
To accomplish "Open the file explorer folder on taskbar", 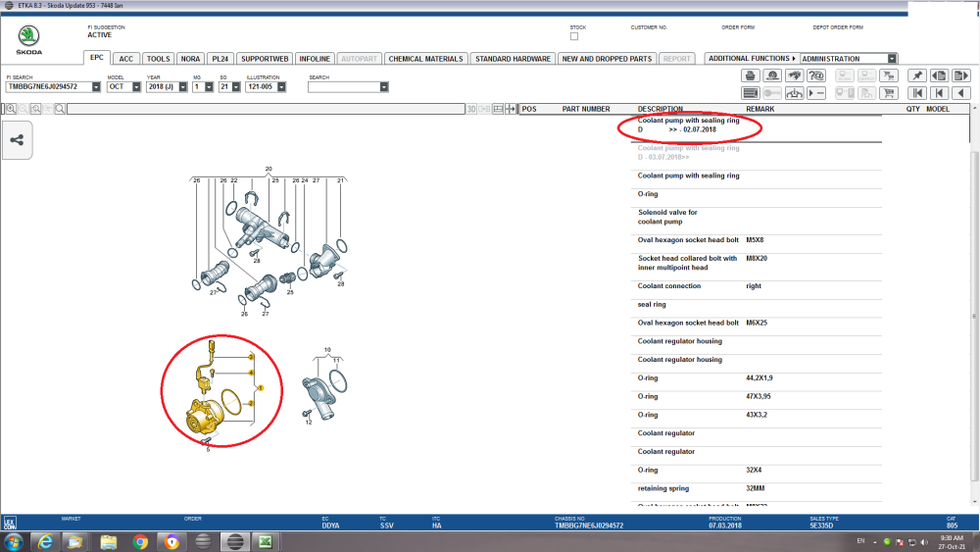I will click(x=108, y=541).
